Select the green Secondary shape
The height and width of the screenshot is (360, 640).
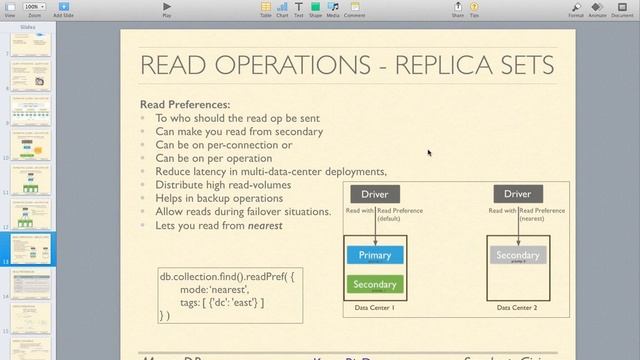[375, 284]
